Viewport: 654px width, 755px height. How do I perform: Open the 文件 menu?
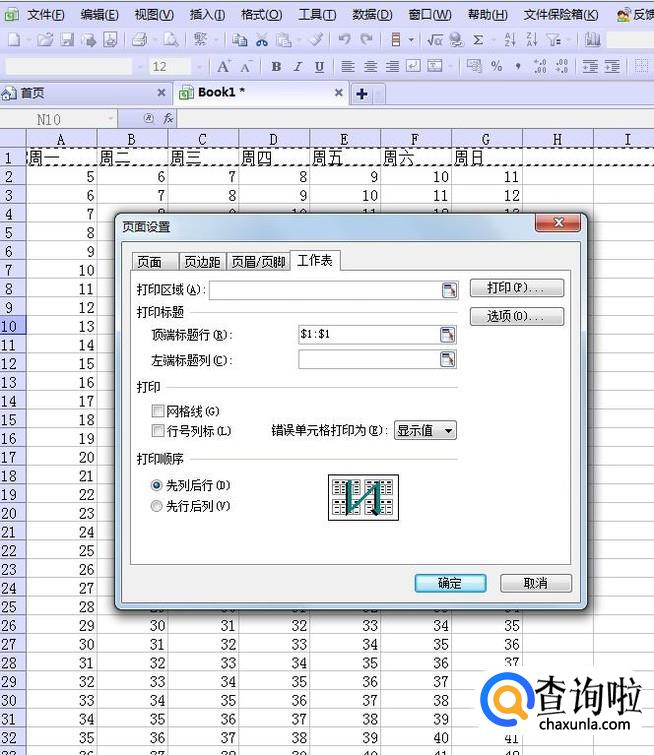point(46,15)
